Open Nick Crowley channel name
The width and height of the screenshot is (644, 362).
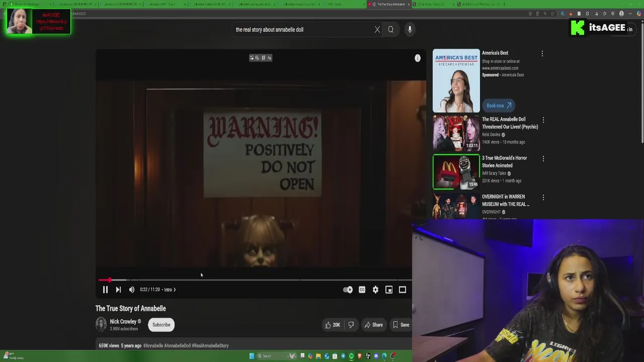(x=123, y=321)
